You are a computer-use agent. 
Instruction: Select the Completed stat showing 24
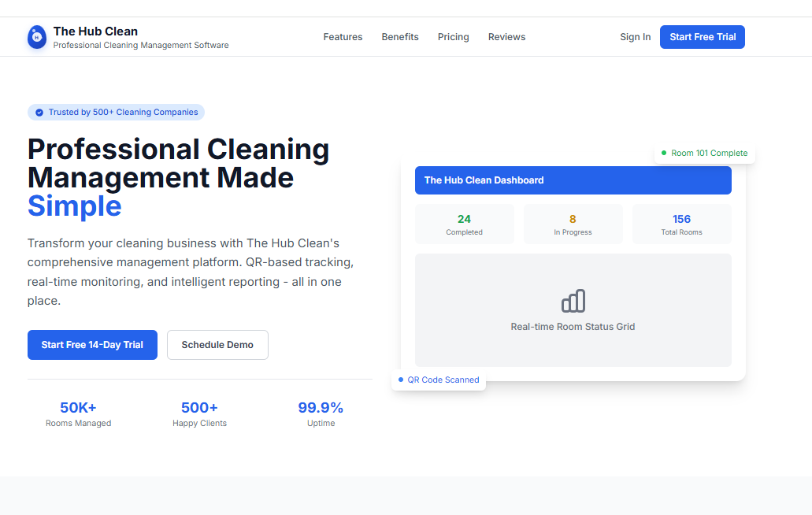click(465, 224)
